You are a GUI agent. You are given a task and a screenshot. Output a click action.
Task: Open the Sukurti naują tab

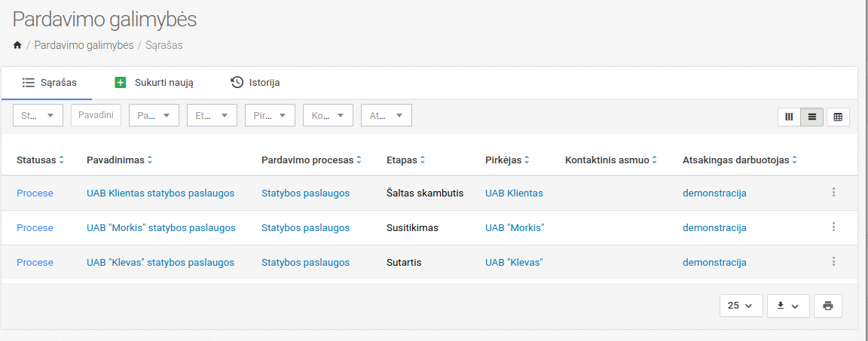coord(154,83)
